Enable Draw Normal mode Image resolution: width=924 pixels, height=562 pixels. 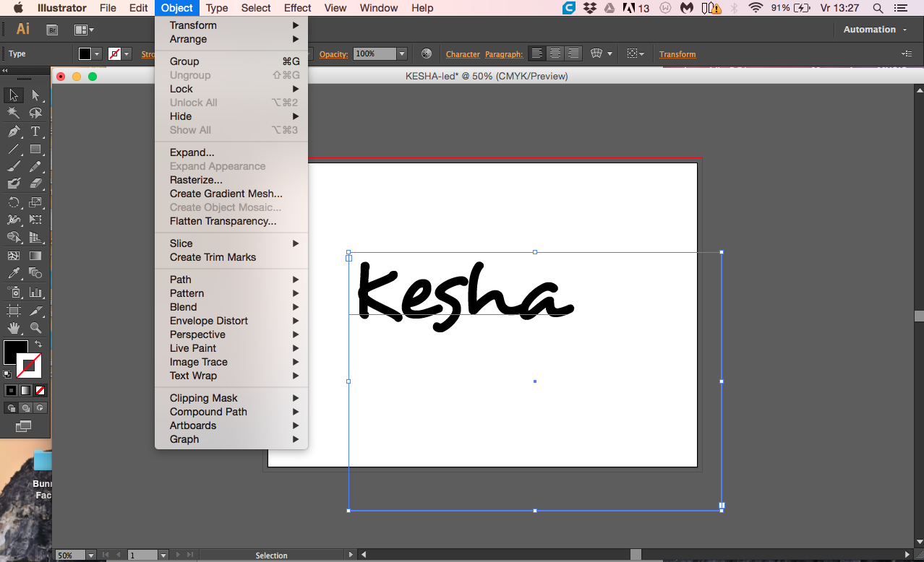[11, 408]
